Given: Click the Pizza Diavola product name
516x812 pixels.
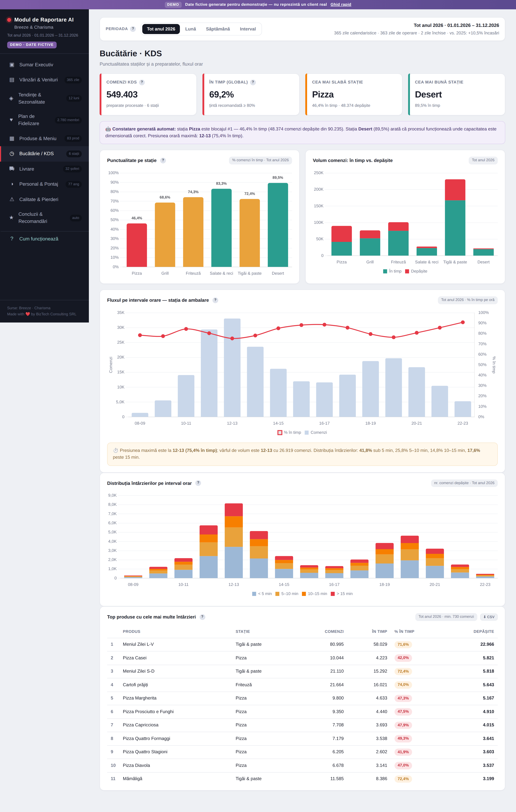Looking at the screenshot, I should 136,765.
